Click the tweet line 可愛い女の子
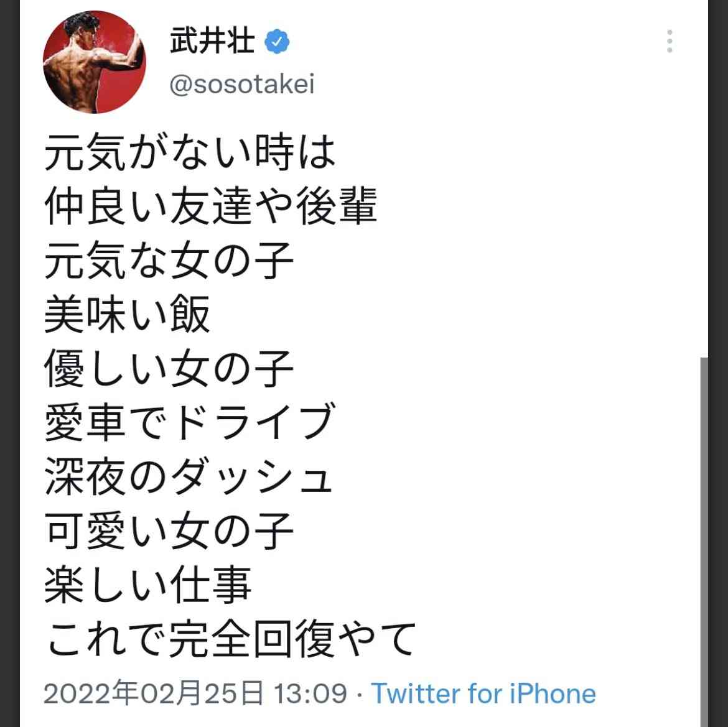728x727 pixels. (169, 530)
